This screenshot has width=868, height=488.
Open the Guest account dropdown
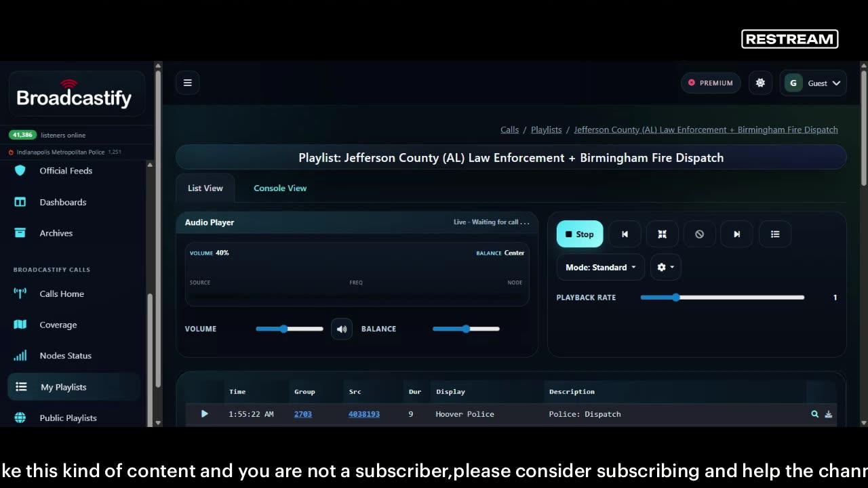pos(813,83)
